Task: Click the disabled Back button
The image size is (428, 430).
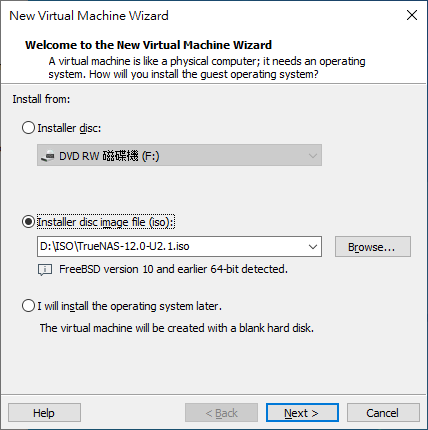Action: point(221,413)
